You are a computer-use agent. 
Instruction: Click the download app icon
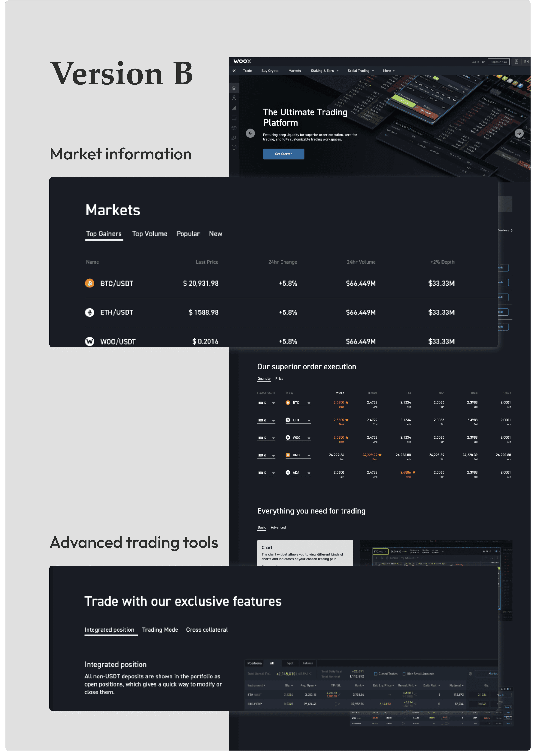pyautogui.click(x=516, y=62)
